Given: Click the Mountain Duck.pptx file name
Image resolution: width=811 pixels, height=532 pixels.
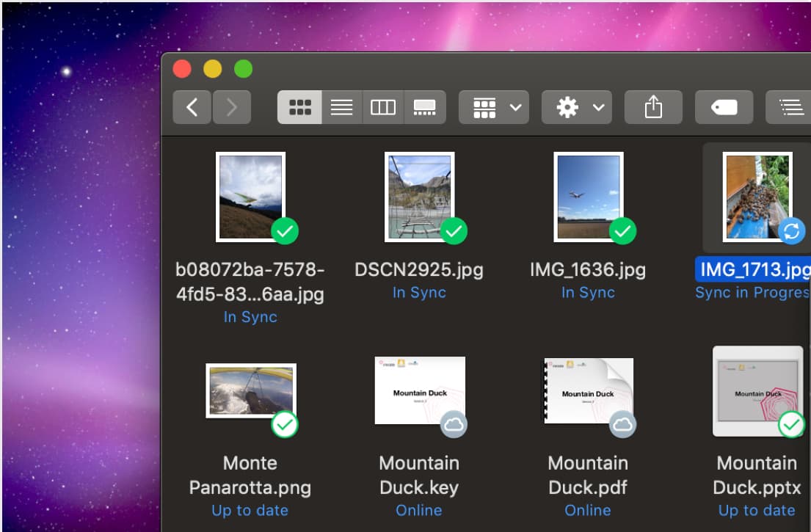Looking at the screenshot, I should (757, 475).
